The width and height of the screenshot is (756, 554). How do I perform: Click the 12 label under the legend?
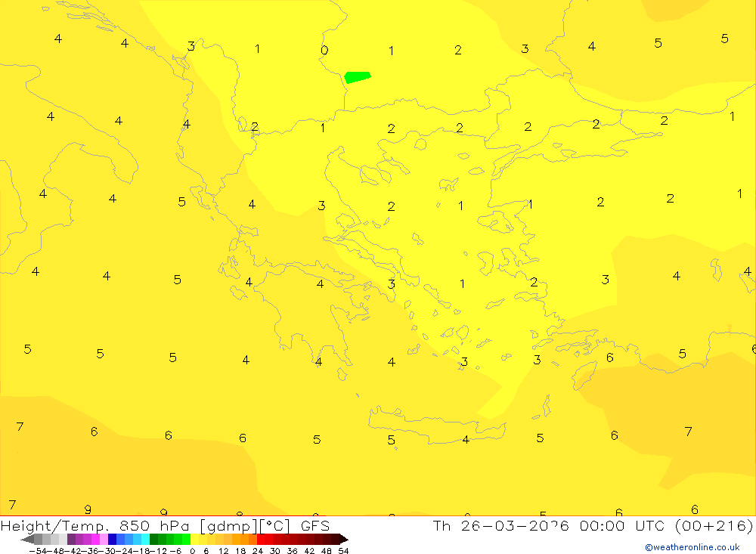[x=223, y=551]
